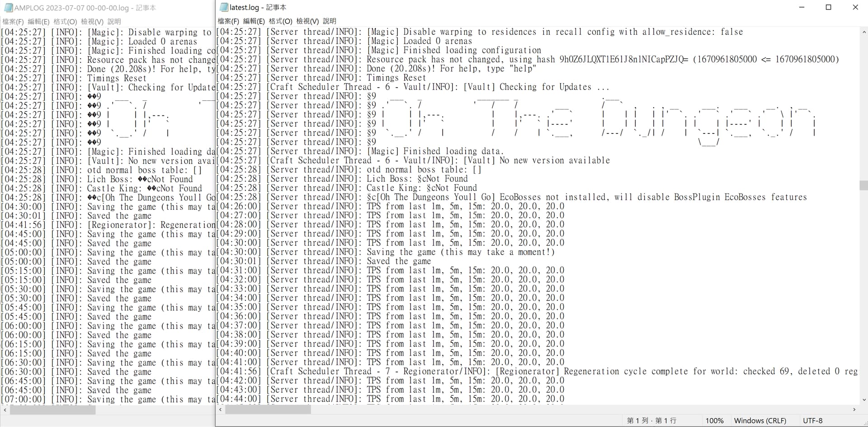Click vertical scrollbar up arrow in latest.log

coord(863,32)
